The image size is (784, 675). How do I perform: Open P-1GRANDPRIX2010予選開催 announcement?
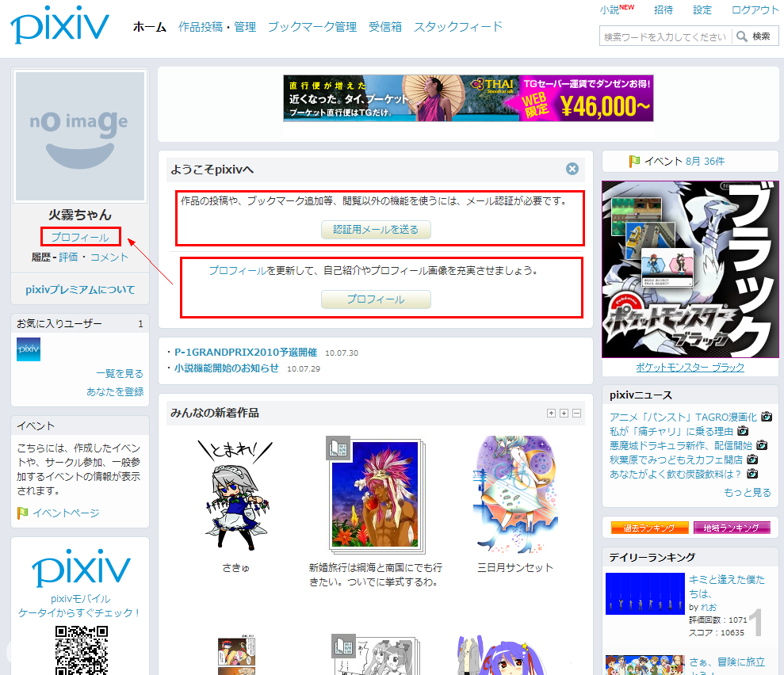pos(246,353)
